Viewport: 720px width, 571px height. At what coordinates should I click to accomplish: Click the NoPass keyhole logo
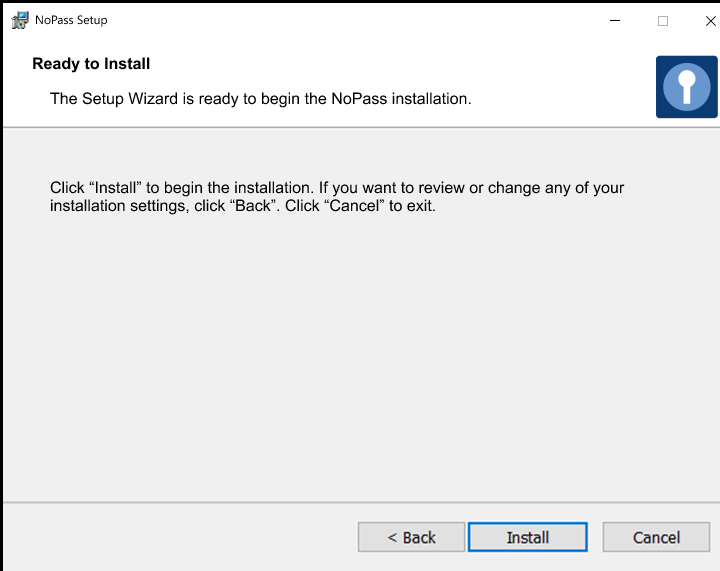[x=686, y=87]
